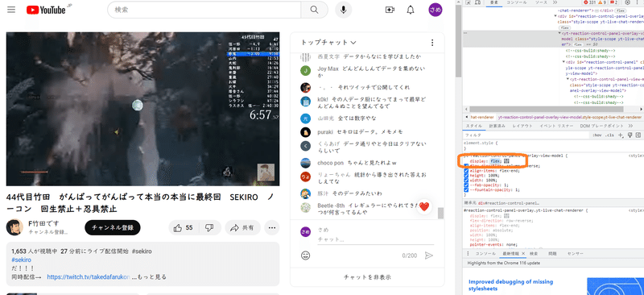Screen dimensions: 644x295
Task: Open the account avatar menu
Action: pyautogui.click(x=436, y=10)
